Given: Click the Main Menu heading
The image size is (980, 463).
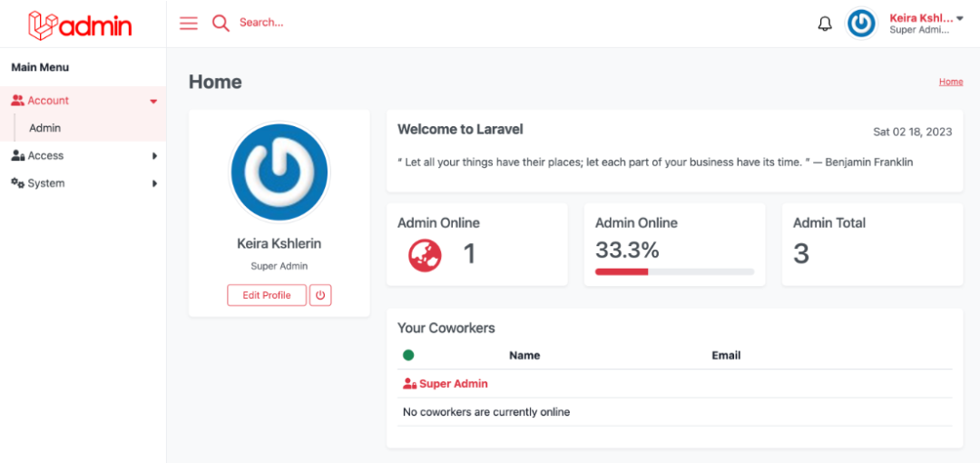Looking at the screenshot, I should coord(40,67).
